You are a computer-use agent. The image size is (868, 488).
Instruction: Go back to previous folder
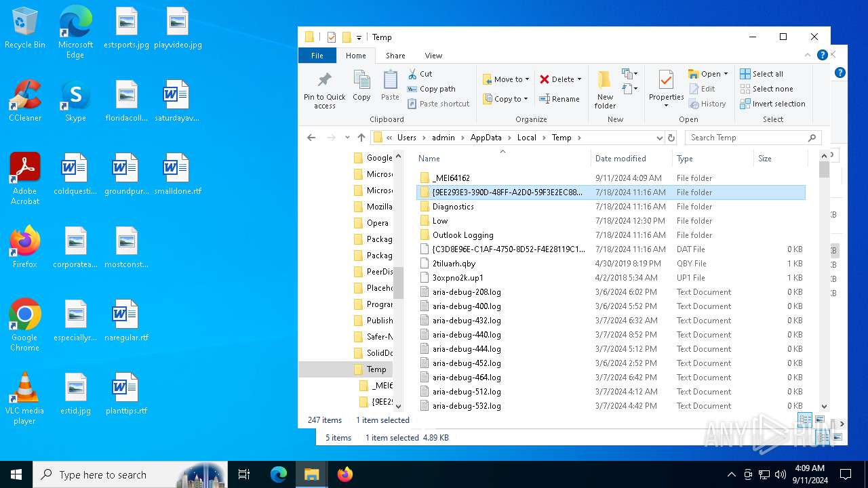[311, 138]
